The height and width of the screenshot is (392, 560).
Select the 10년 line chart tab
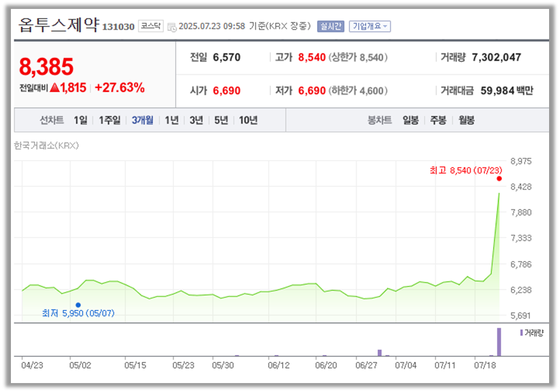[x=248, y=120]
